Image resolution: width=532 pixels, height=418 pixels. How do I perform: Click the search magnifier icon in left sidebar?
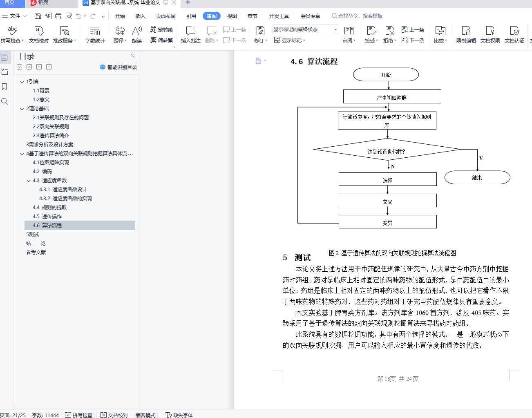(x=4, y=101)
